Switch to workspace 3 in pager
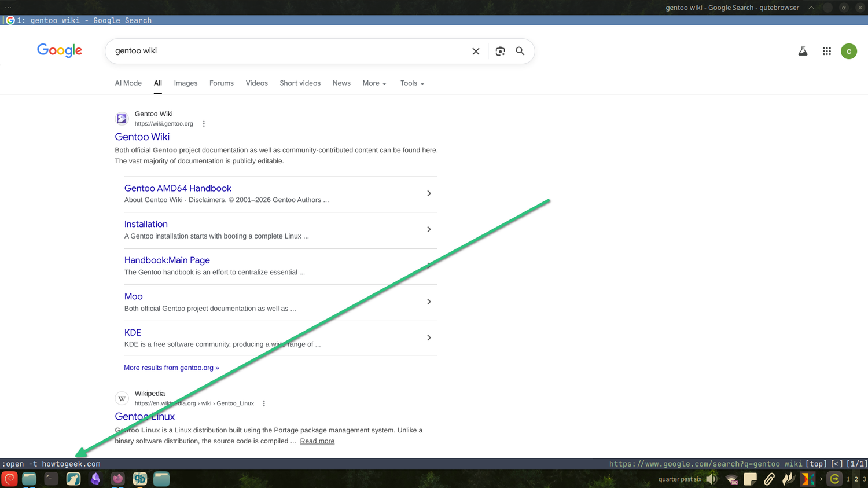 pos(864,479)
